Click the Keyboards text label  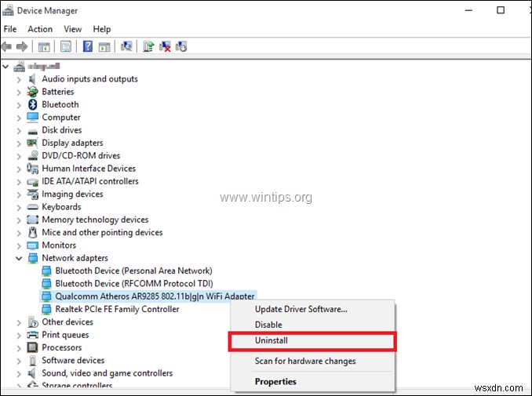pyautogui.click(x=61, y=207)
